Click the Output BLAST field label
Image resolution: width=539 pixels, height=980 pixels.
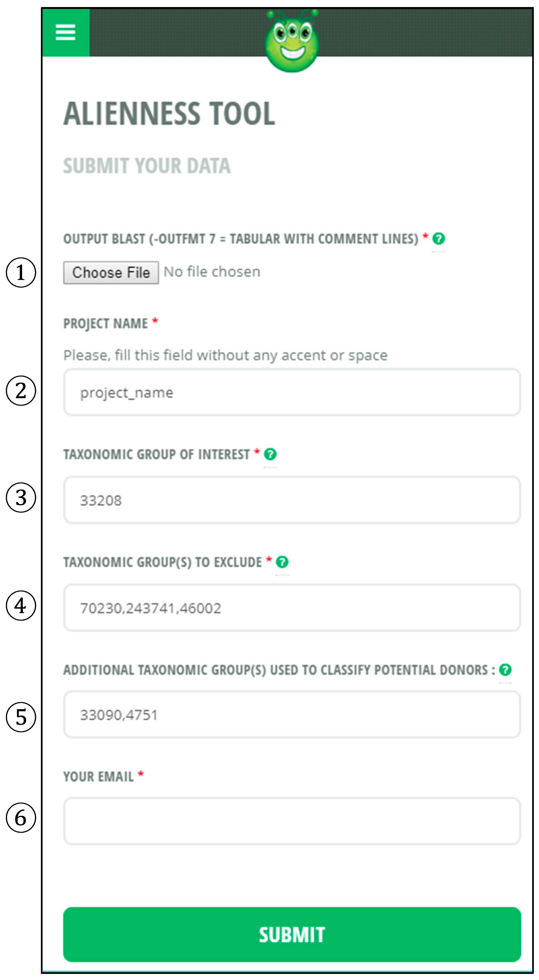(x=240, y=239)
